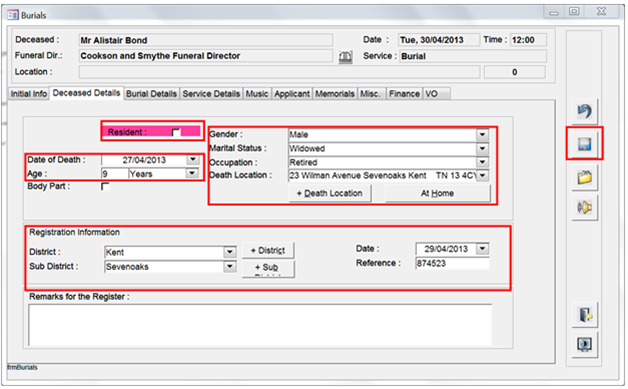Viewport: 628px width, 389px height.
Task: Click the + District button
Action: point(268,251)
